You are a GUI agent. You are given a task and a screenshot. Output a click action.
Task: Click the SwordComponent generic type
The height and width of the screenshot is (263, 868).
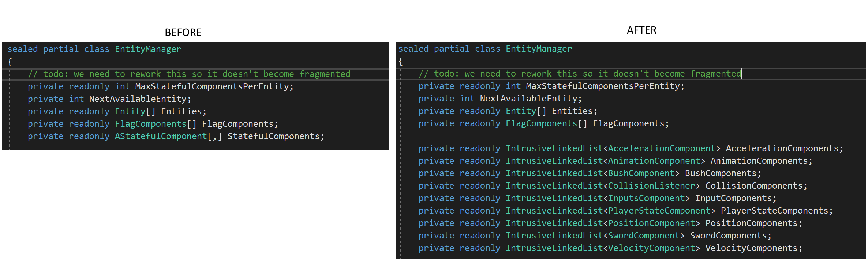tap(644, 236)
